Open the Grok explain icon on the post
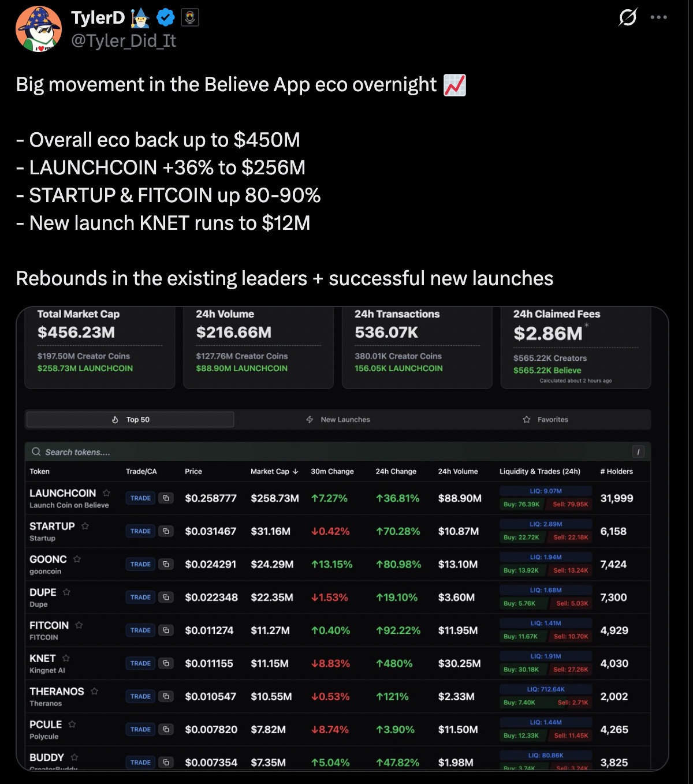Viewport: 693px width, 784px height. pyautogui.click(x=628, y=17)
